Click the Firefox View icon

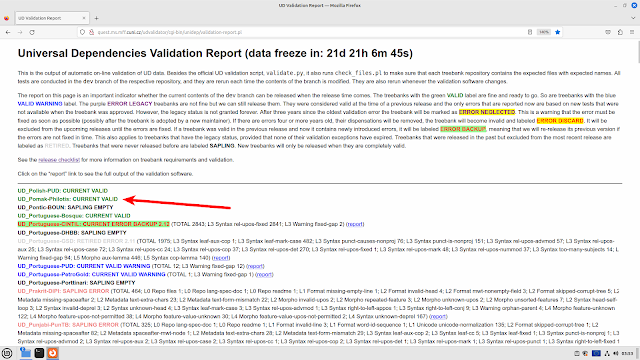tap(7, 18)
